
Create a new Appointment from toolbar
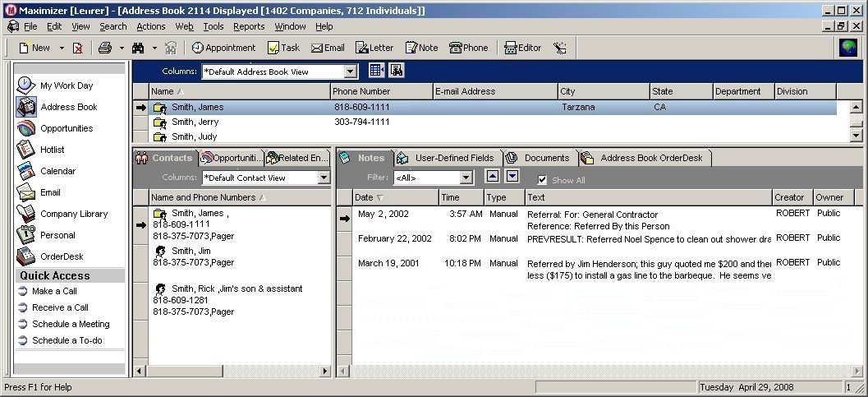[x=223, y=48]
